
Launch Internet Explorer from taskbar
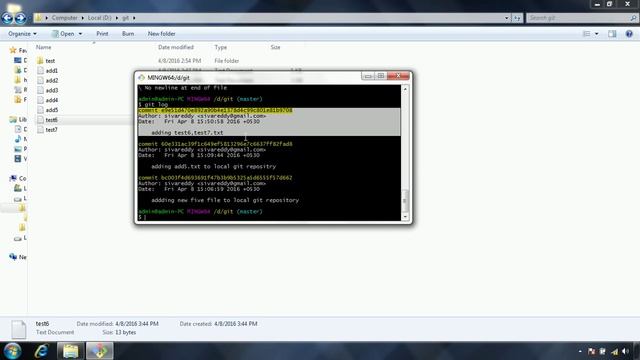41,351
